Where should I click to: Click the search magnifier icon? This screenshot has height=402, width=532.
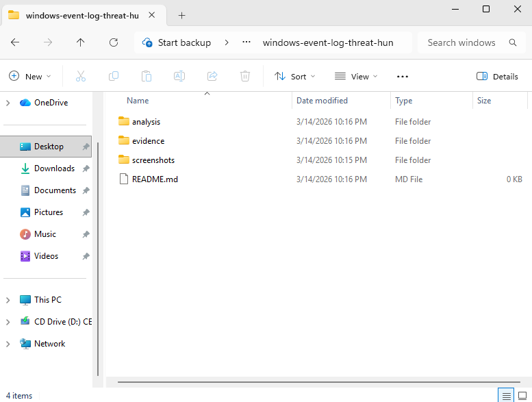pos(513,42)
